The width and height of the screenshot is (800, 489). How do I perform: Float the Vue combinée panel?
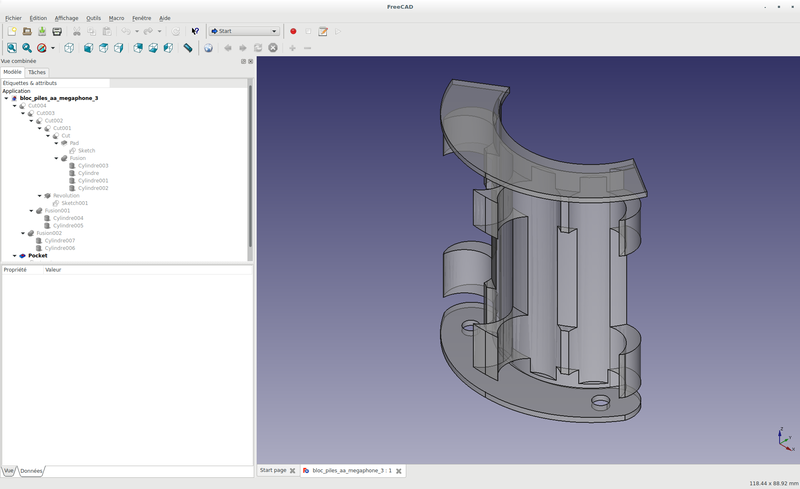(243, 61)
